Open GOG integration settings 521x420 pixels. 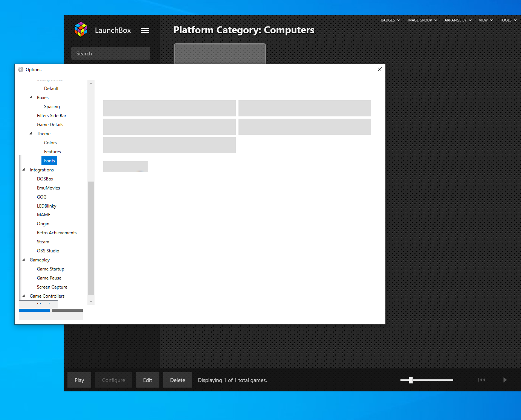pos(42,197)
